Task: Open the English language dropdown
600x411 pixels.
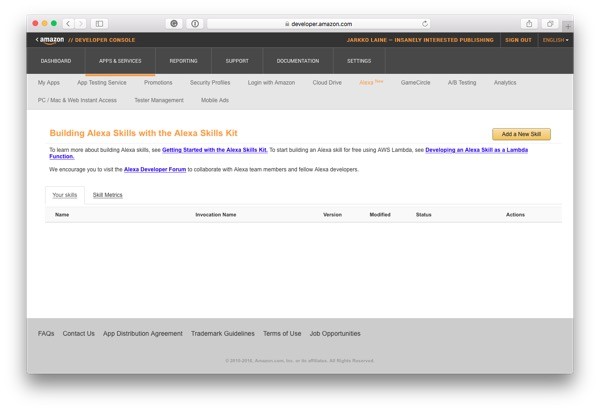Action: click(555, 40)
